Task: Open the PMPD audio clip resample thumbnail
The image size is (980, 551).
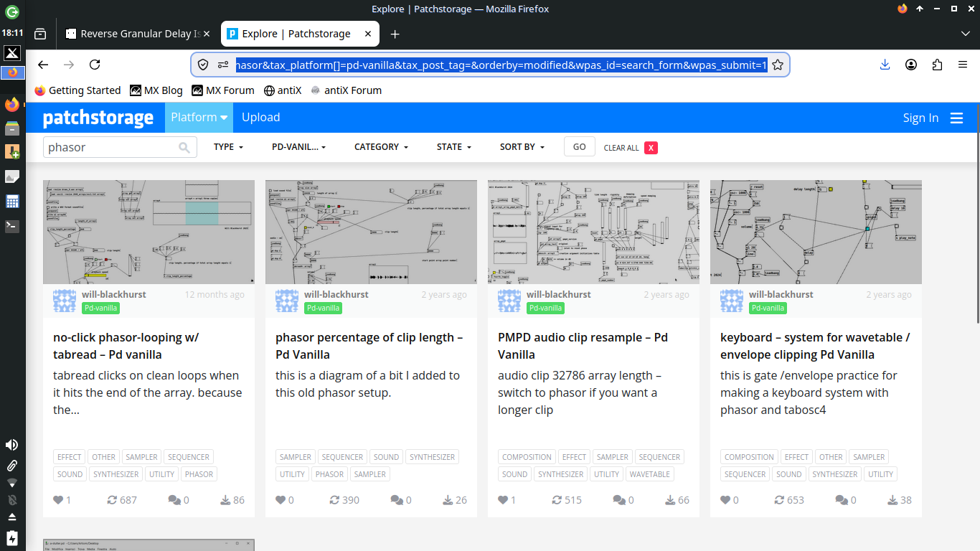Action: pyautogui.click(x=593, y=232)
